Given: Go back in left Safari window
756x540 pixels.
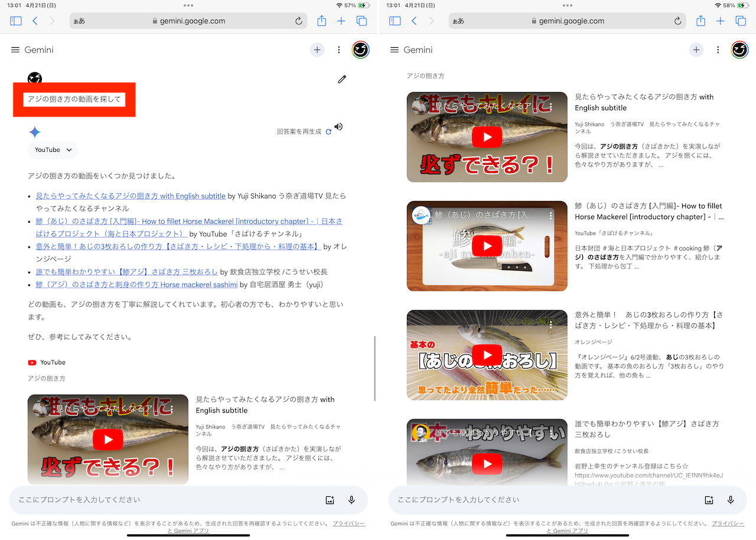Looking at the screenshot, I should point(35,21).
